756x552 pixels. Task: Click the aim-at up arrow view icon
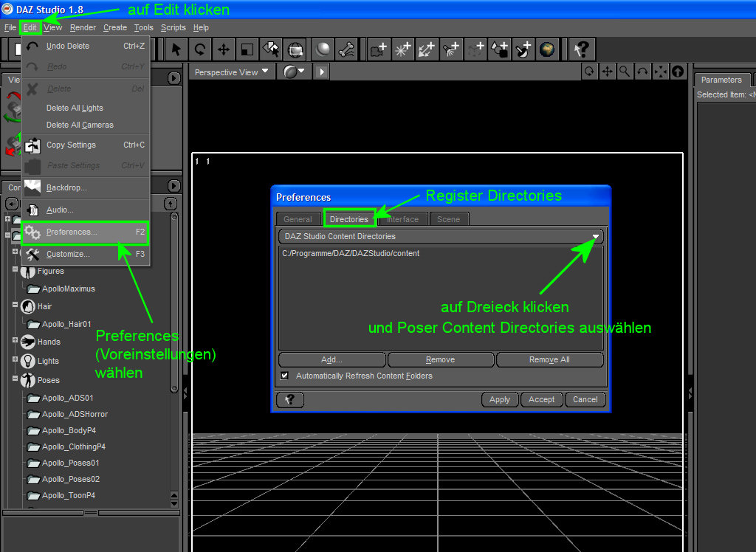pyautogui.click(x=678, y=72)
